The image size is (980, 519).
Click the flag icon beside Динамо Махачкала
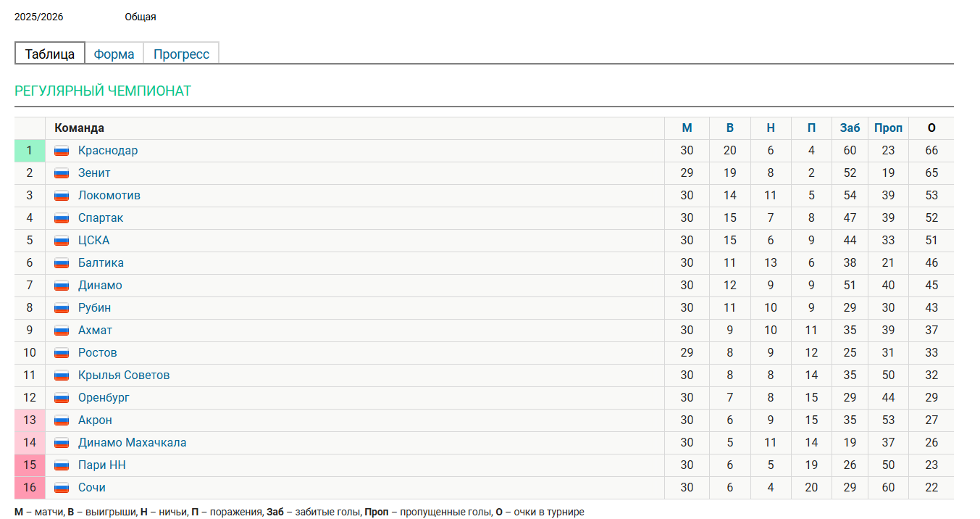click(62, 443)
